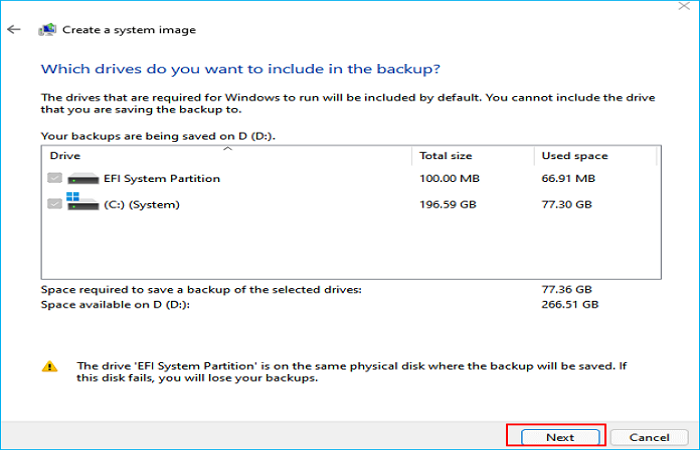Click the EFI System Partition drive icon
This screenshot has height=450, width=700.
coord(83,179)
